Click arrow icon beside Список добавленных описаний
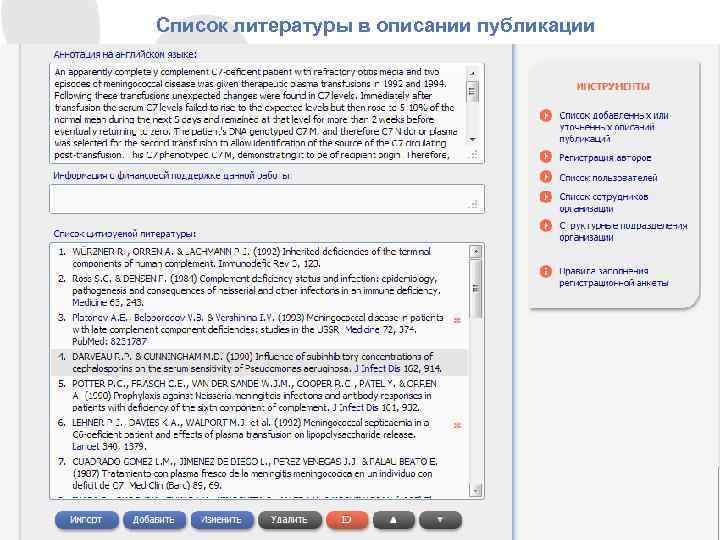The width and height of the screenshot is (720, 540). click(546, 115)
